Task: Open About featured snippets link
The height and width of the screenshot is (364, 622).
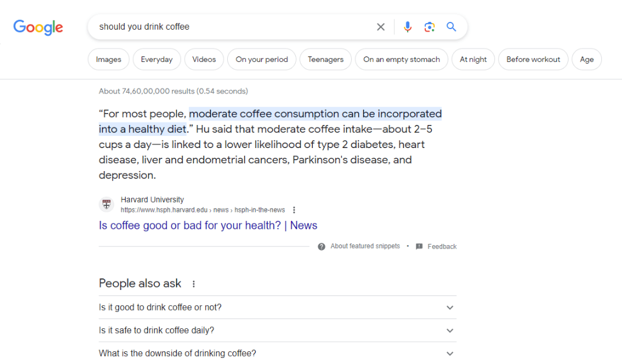Action: (365, 246)
